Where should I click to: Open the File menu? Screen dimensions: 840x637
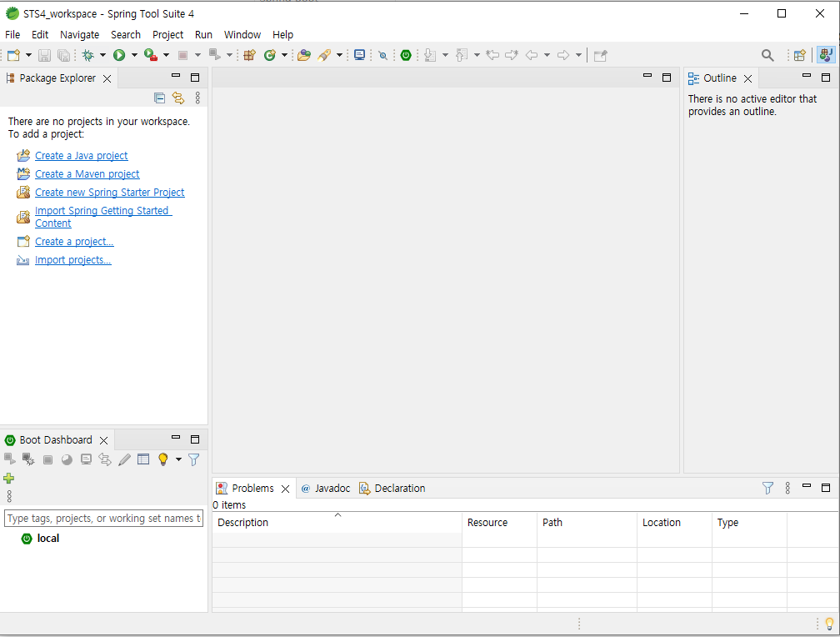(12, 34)
